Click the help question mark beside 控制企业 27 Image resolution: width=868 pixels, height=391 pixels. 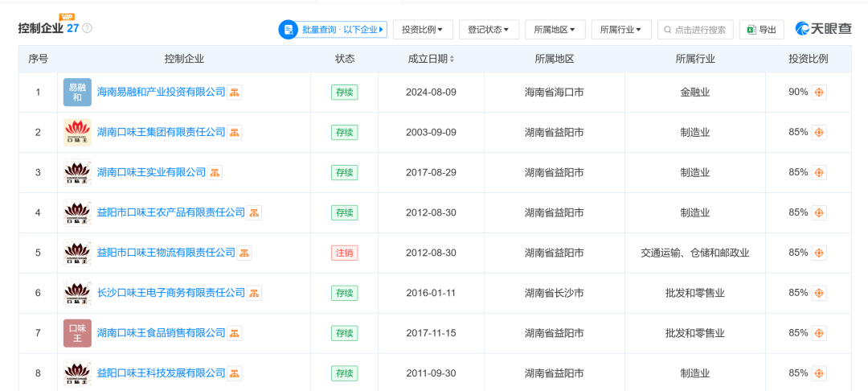(87, 28)
